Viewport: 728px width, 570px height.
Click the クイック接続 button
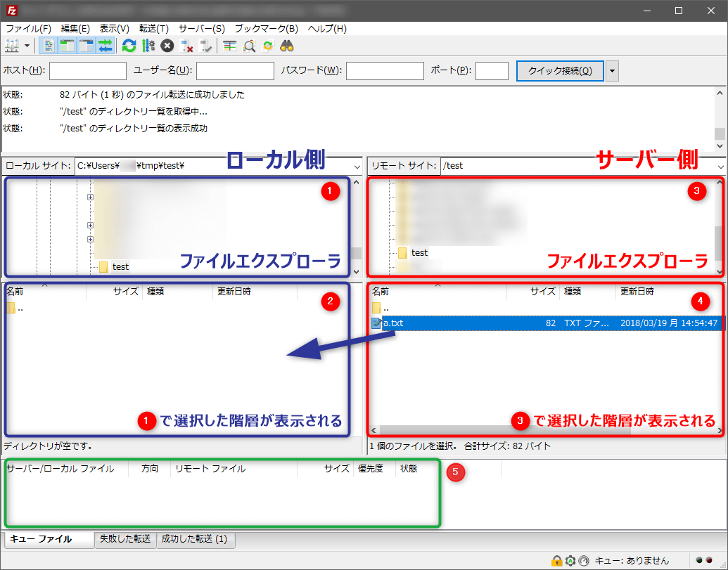(x=559, y=71)
